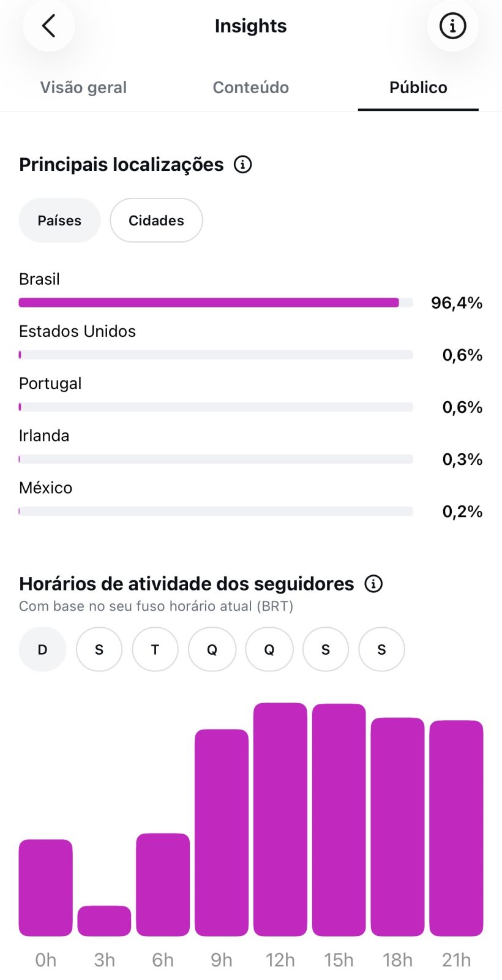Tap the Brasil 96,4% progress bar
The width and height of the screenshot is (502, 980).
216,303
